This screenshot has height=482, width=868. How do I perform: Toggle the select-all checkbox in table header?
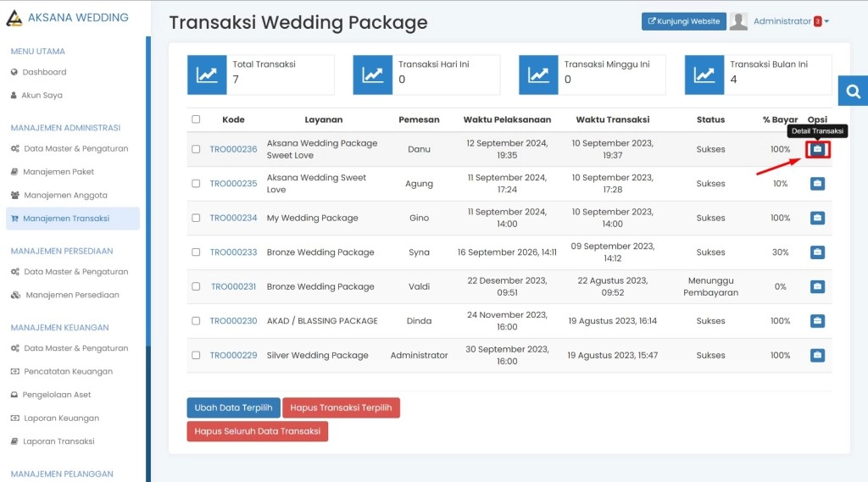(x=197, y=119)
